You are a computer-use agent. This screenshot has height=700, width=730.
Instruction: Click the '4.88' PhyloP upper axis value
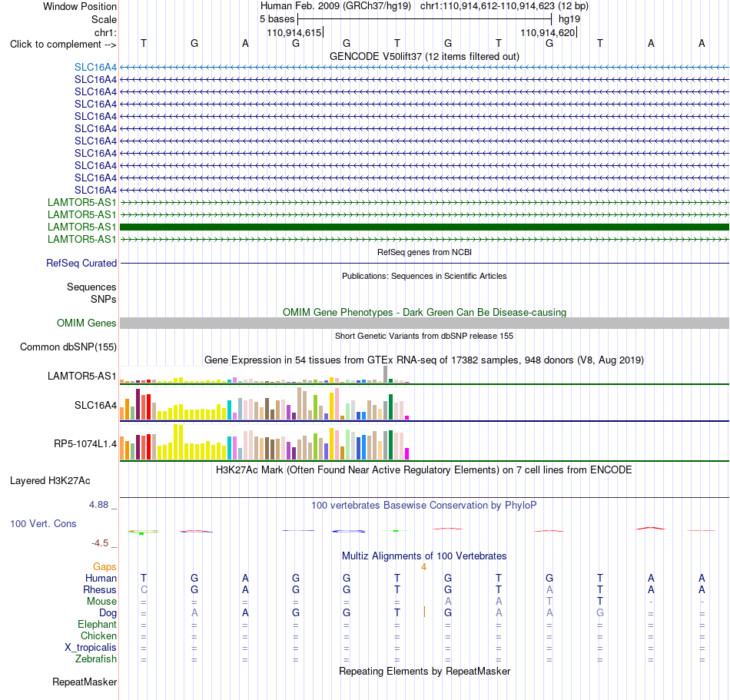pyautogui.click(x=98, y=505)
